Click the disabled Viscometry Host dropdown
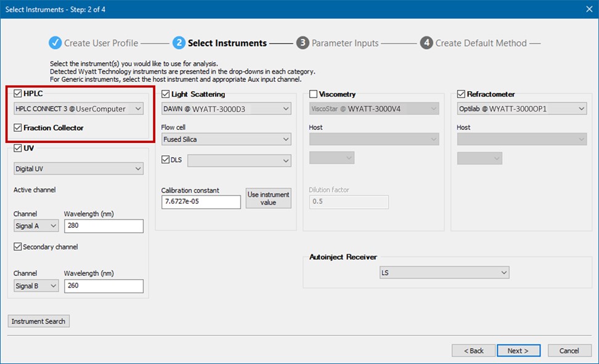 click(374, 139)
